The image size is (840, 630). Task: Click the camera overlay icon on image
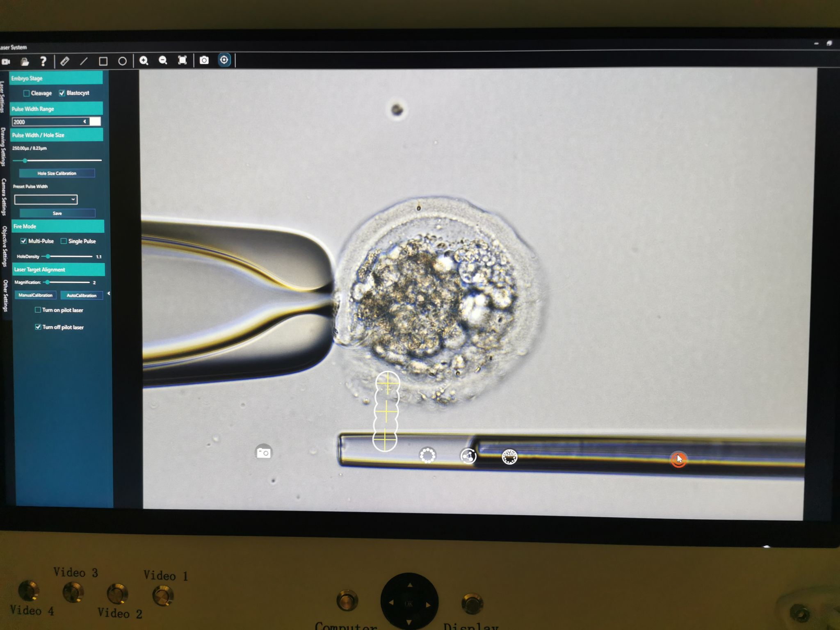pos(263,452)
